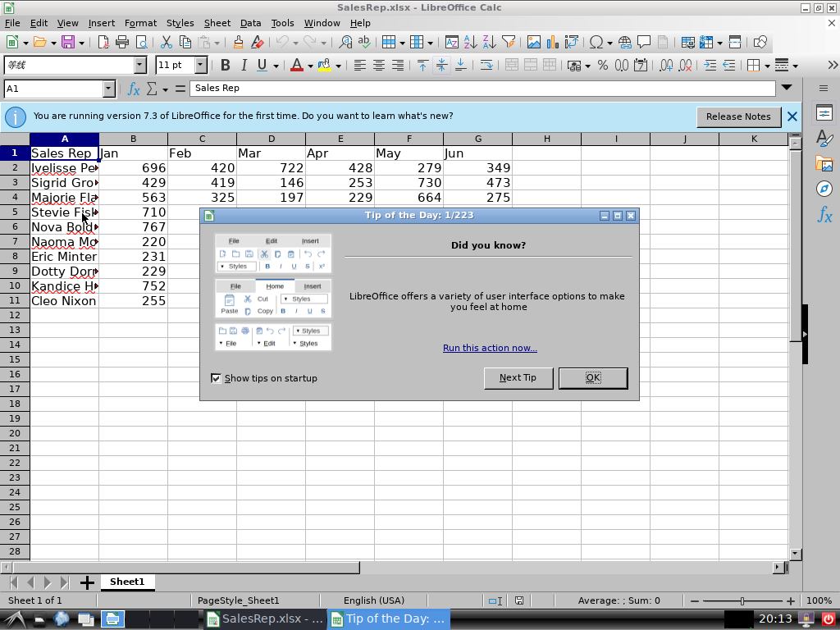This screenshot has width=840, height=630.
Task: Click the Sort Ascending icon
Action: (471, 42)
